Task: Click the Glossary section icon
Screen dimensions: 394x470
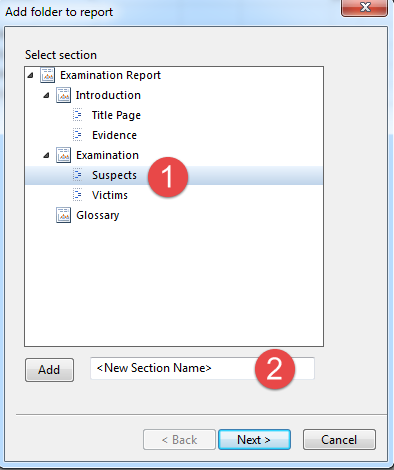Action: coord(63,215)
